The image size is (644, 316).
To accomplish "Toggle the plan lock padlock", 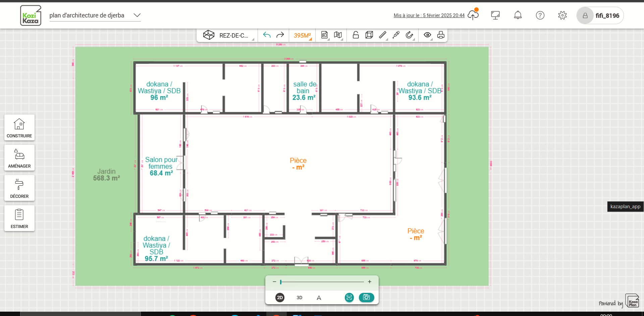I will [x=356, y=35].
